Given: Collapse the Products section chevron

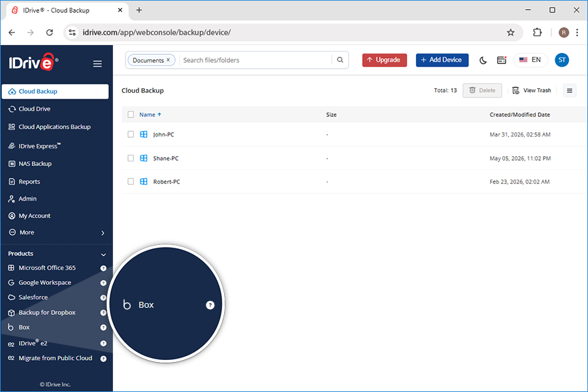Looking at the screenshot, I should [x=103, y=254].
